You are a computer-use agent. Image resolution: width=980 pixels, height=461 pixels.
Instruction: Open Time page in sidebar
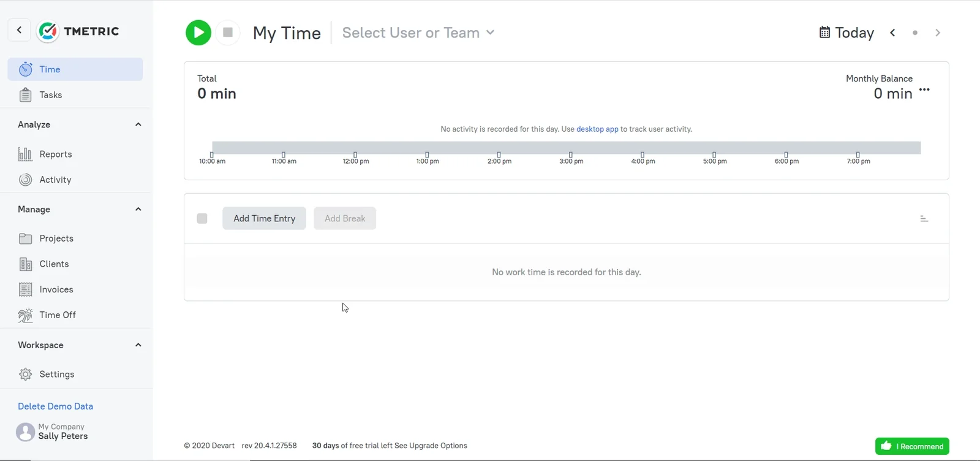coord(75,69)
